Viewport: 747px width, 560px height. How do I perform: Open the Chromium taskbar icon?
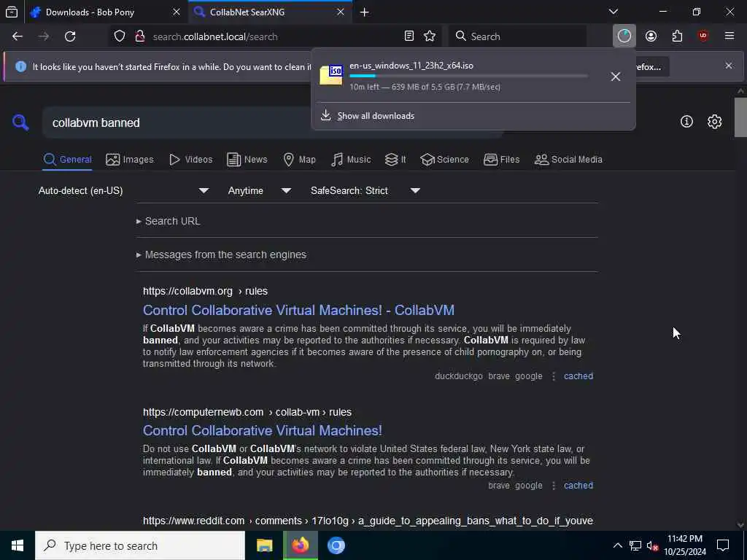tap(336, 545)
